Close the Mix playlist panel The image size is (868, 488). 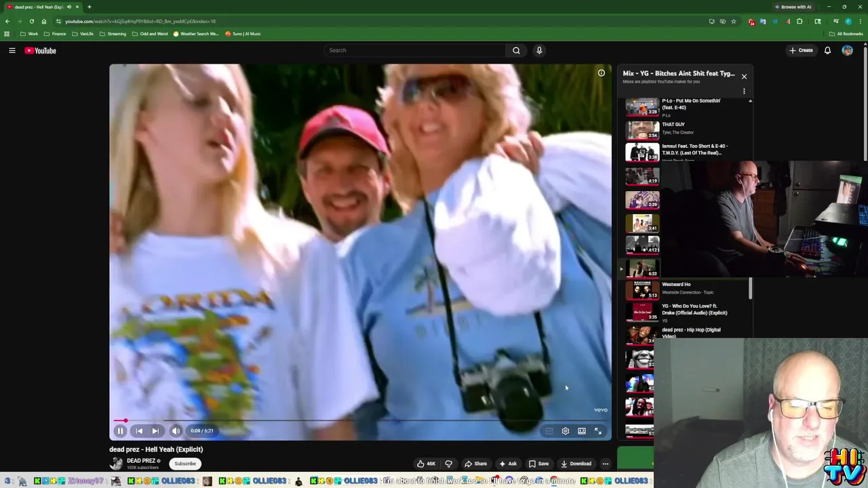744,77
